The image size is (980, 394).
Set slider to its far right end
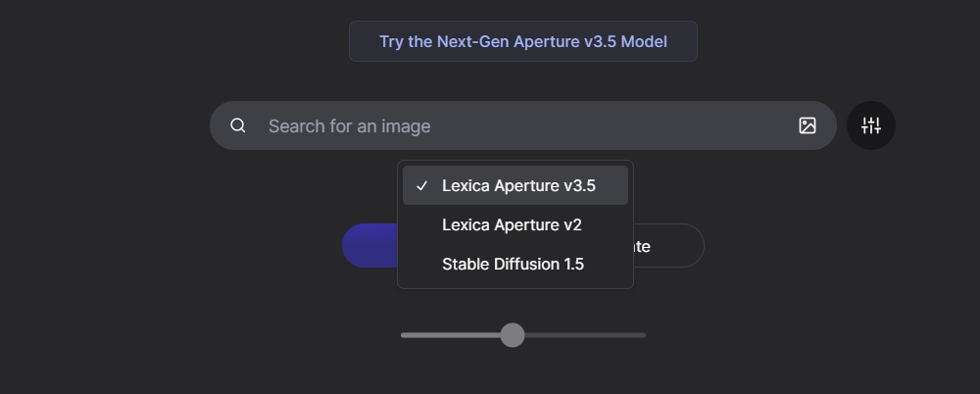coord(645,335)
